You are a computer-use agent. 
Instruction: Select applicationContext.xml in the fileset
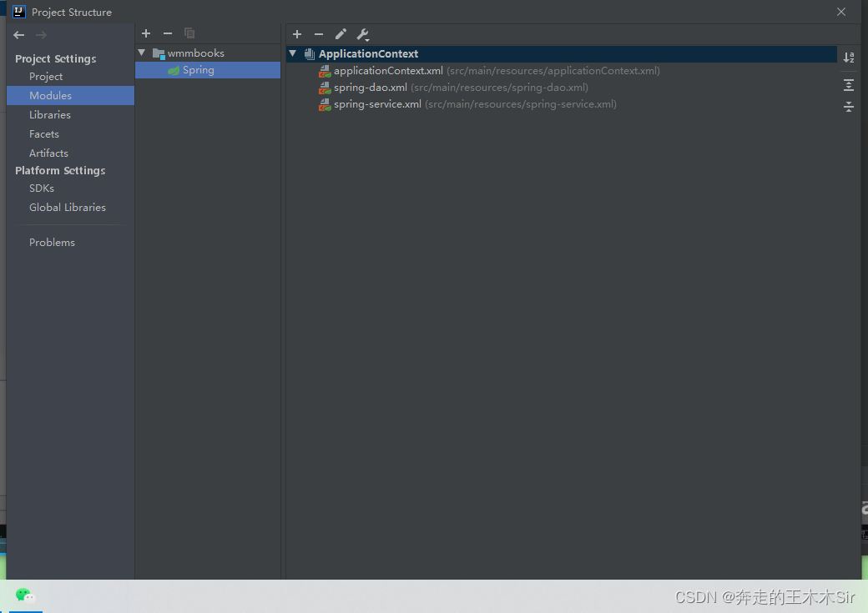pos(388,71)
